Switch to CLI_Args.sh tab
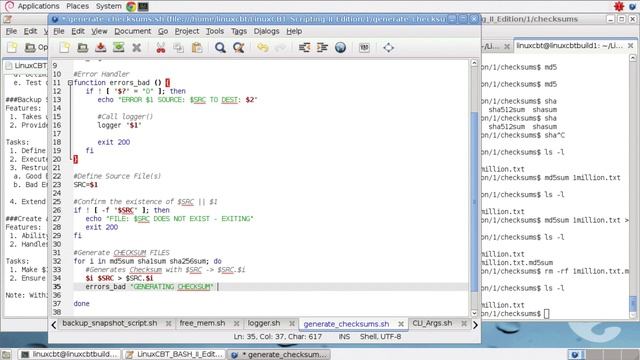This screenshot has height=360, width=640. (x=432, y=323)
